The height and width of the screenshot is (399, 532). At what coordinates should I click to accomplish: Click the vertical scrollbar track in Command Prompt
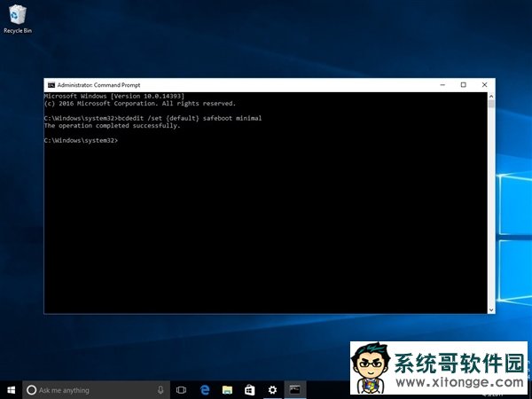pos(491,204)
